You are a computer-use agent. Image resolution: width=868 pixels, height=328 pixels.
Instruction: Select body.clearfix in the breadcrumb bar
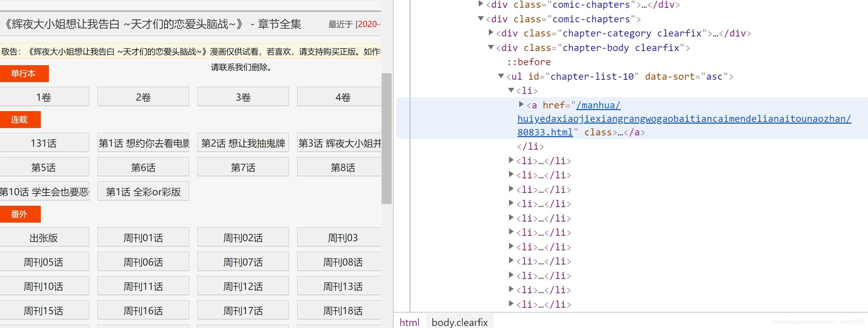tap(459, 322)
